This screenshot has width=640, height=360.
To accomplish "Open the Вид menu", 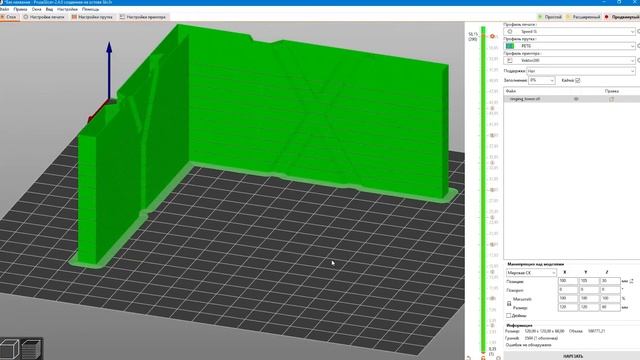I will click(x=49, y=9).
